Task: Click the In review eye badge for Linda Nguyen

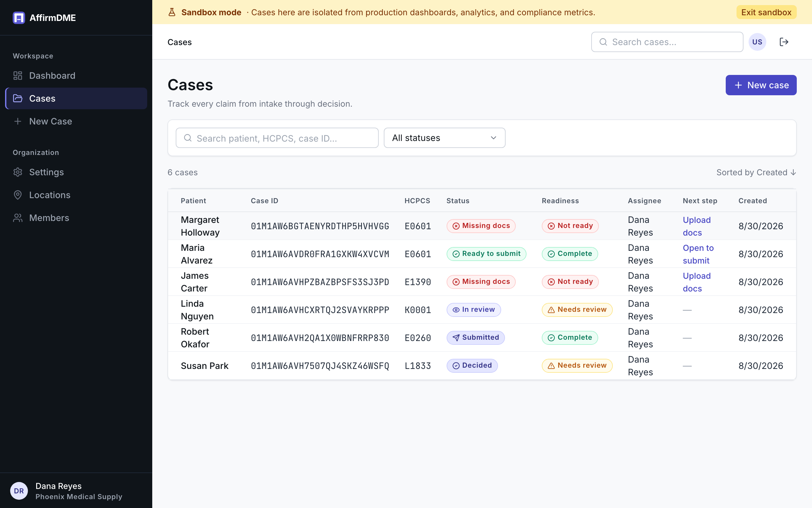Action: 474,310
